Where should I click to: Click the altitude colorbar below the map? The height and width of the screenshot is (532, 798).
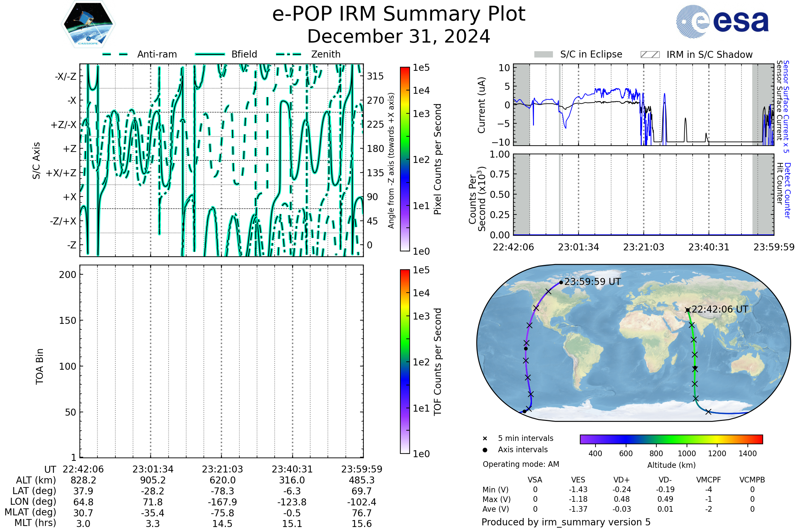tap(671, 439)
